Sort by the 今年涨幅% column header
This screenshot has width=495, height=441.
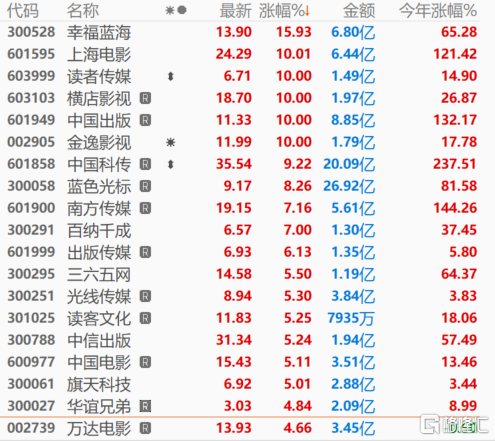coord(438,11)
